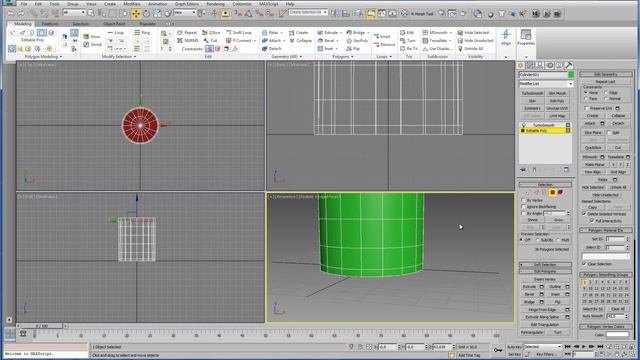Click the object color green swatch
The width and height of the screenshot is (640, 360).
(x=571, y=74)
